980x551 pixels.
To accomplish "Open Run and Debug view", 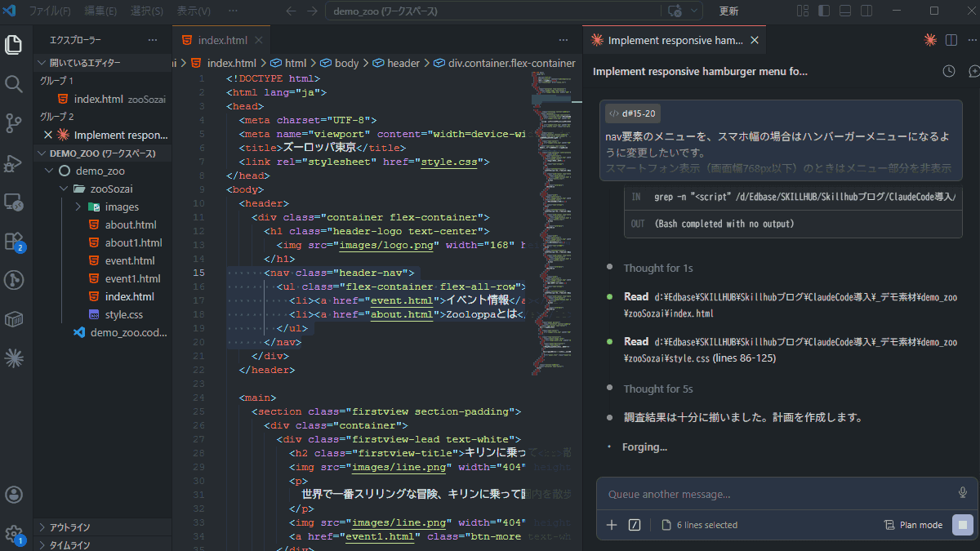I will click(x=14, y=162).
